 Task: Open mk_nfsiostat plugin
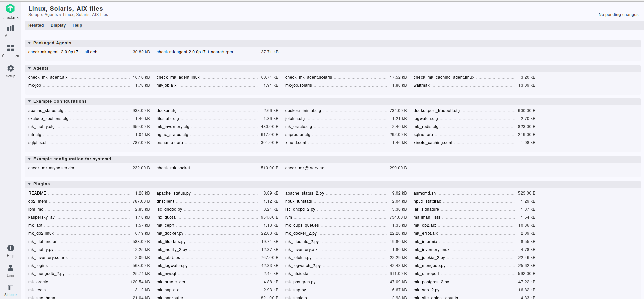click(297, 274)
